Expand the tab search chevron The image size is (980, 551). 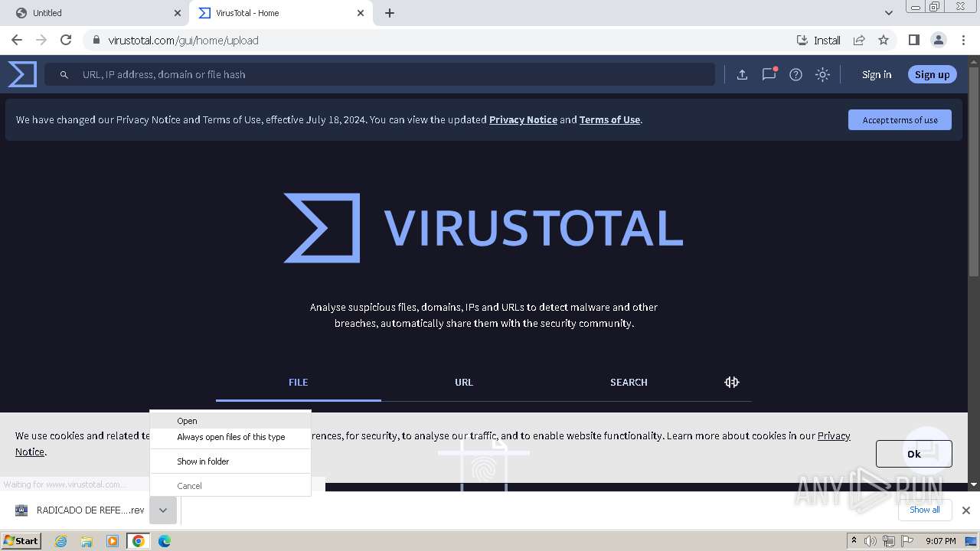[889, 13]
